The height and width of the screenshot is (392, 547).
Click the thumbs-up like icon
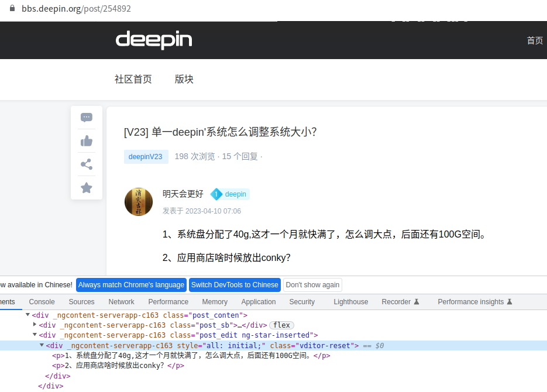point(87,141)
